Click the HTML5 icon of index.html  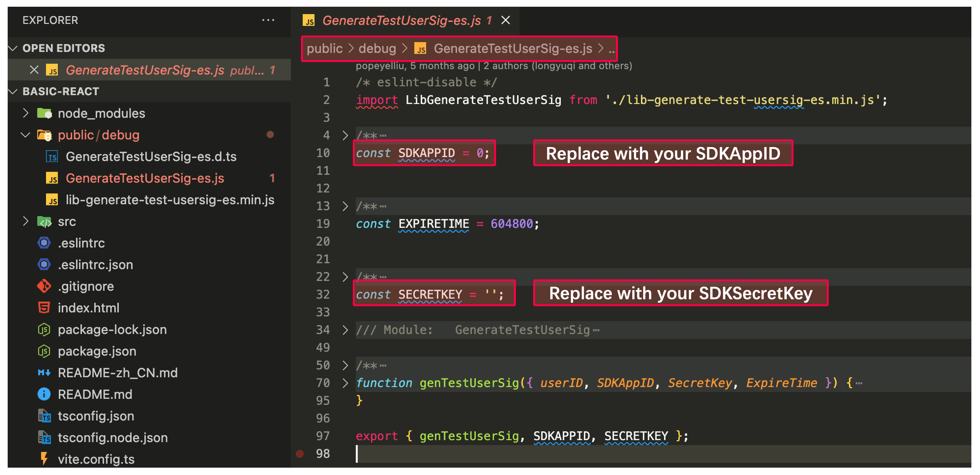[44, 308]
